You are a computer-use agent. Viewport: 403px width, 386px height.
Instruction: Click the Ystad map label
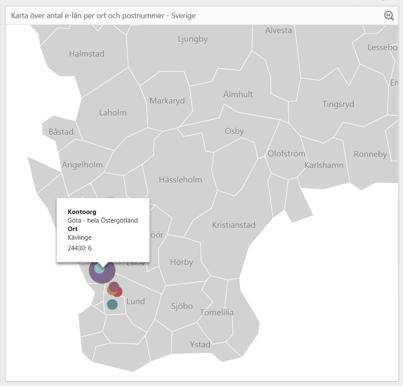pyautogui.click(x=200, y=344)
